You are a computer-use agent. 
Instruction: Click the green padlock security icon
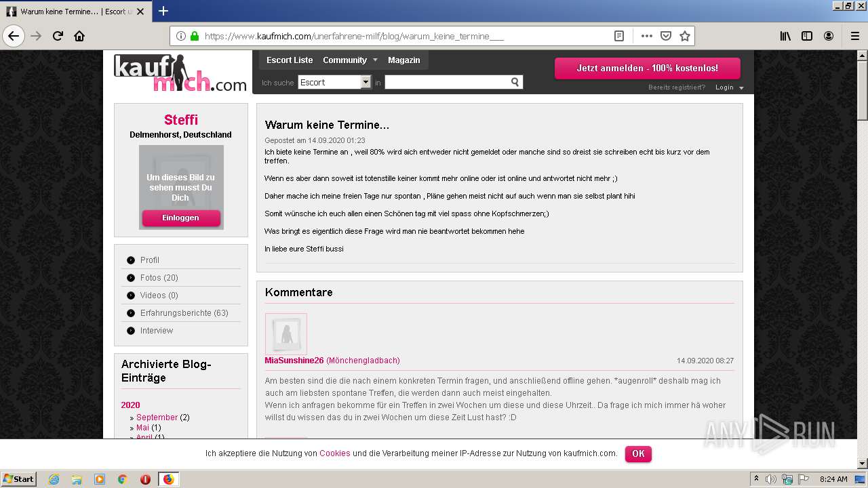coord(195,36)
